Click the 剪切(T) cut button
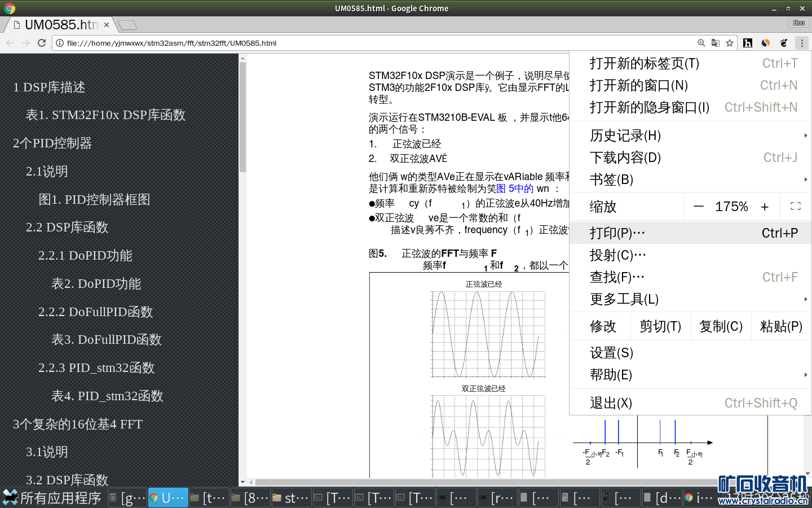The image size is (812, 508). click(660, 326)
